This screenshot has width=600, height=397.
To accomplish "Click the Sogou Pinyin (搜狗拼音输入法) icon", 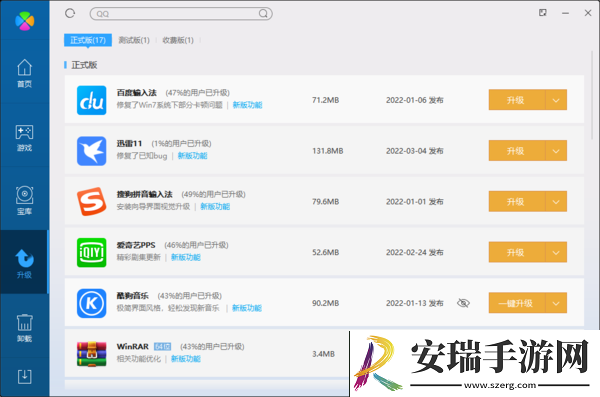I will (x=91, y=202).
